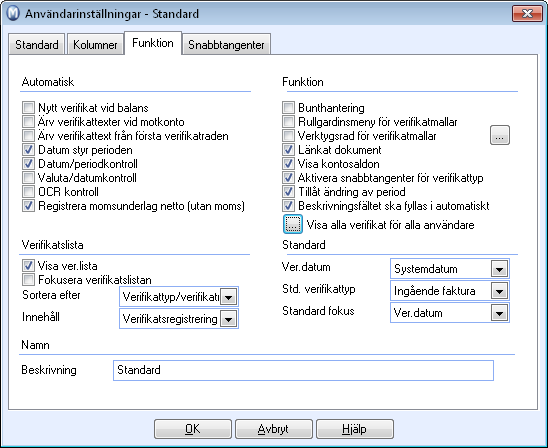Image resolution: width=548 pixels, height=448 pixels.
Task: Open the Snabbtangenter tab
Action: (x=226, y=44)
